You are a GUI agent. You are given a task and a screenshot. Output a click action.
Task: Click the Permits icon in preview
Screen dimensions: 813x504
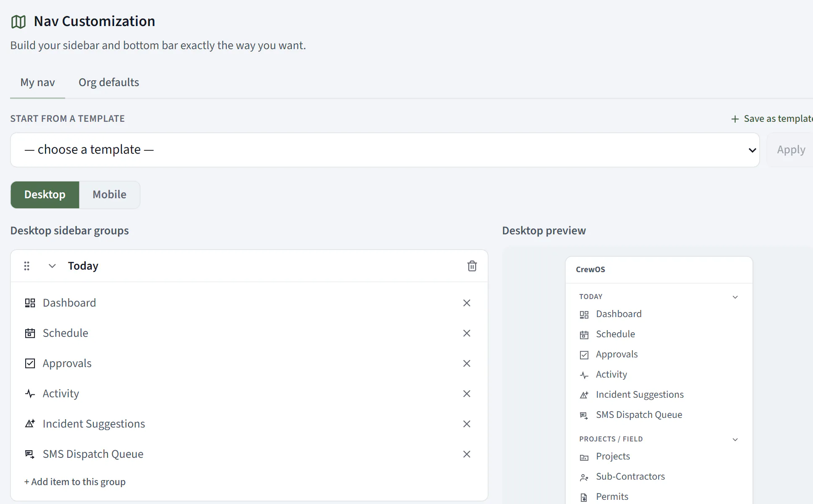pyautogui.click(x=584, y=497)
